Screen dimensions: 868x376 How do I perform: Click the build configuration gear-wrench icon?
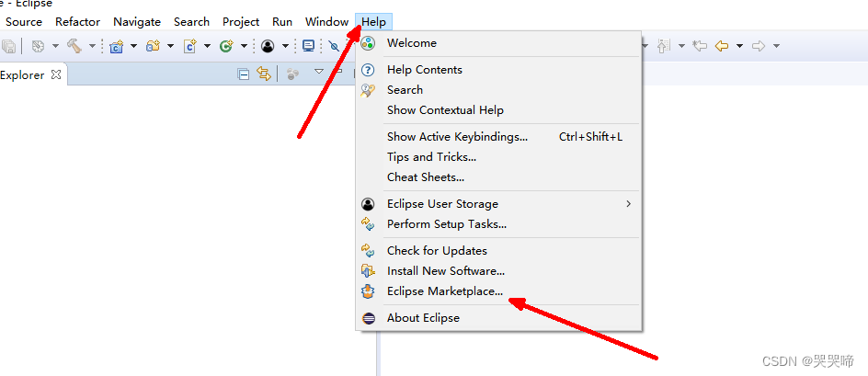(39, 46)
